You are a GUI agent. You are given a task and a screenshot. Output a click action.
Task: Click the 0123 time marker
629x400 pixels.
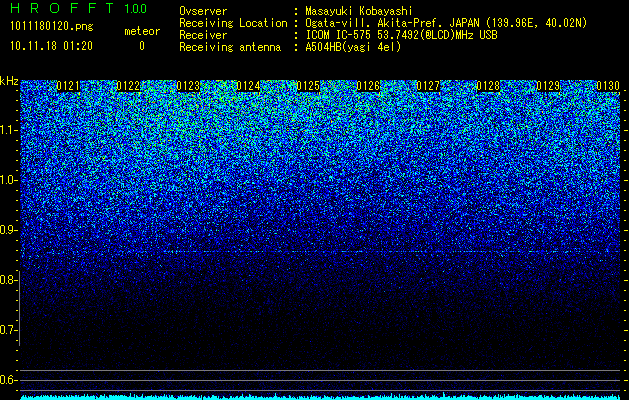tap(188, 86)
